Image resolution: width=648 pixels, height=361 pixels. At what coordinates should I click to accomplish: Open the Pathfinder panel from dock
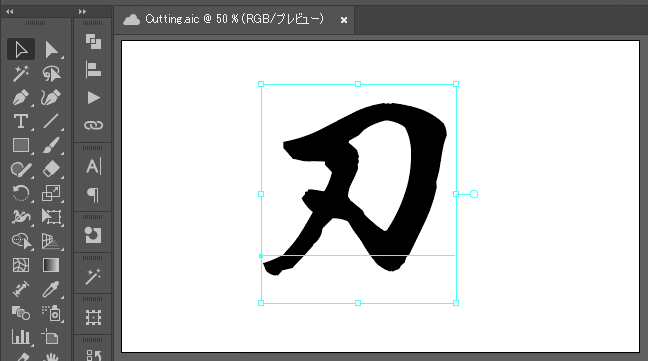(x=93, y=42)
